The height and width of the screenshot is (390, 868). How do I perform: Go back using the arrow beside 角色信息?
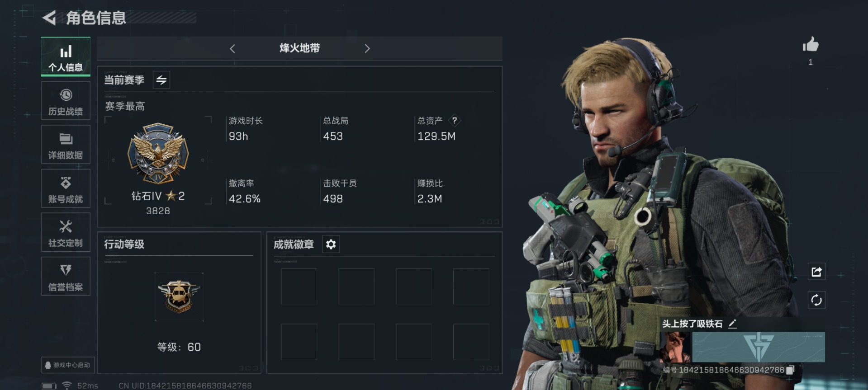coord(49,18)
